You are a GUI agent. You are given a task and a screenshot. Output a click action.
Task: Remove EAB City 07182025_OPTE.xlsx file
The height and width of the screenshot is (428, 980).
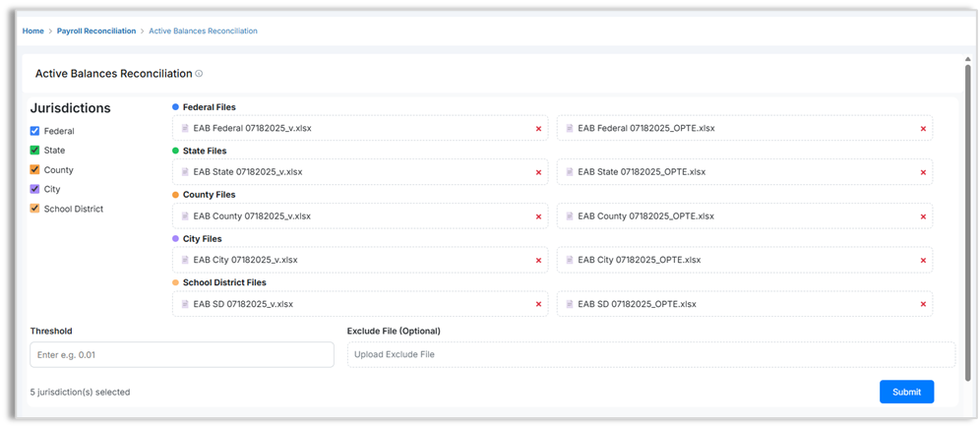(923, 261)
